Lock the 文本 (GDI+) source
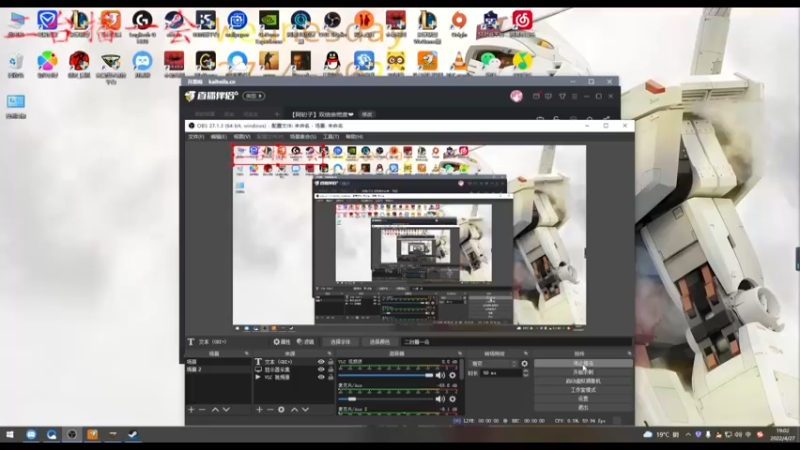The image size is (800, 450). [331, 362]
